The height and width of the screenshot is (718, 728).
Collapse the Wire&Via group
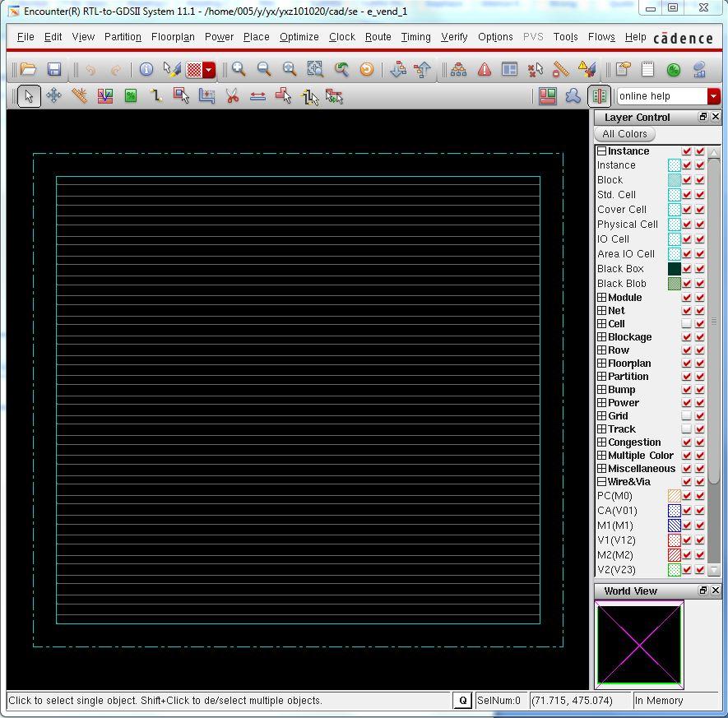point(601,482)
